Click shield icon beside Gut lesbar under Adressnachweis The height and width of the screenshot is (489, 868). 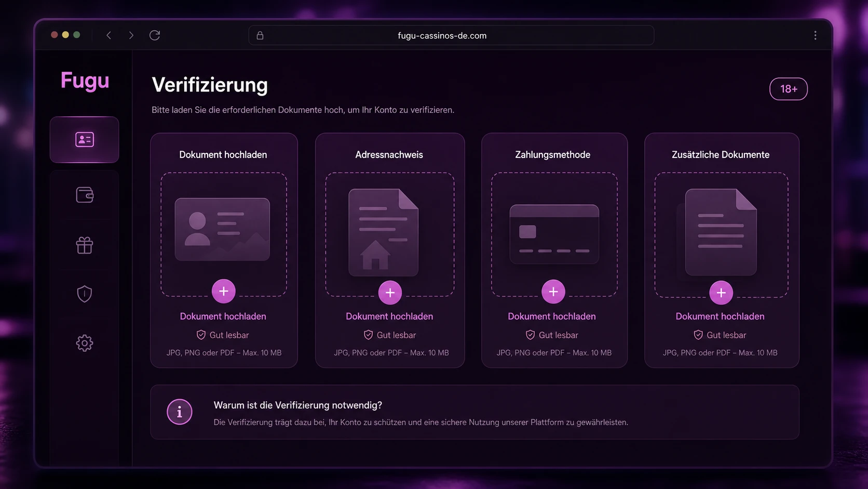368,335
